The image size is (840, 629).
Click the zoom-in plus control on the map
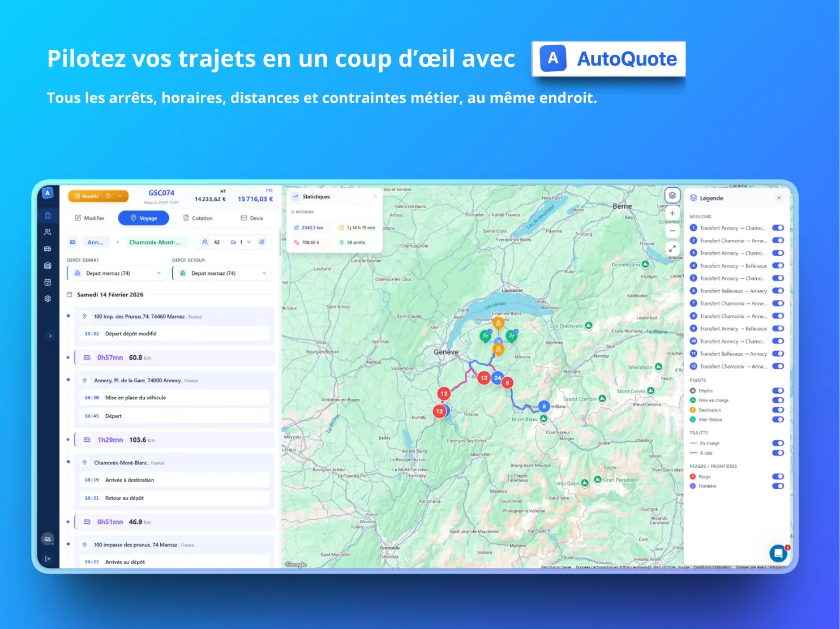click(x=672, y=213)
